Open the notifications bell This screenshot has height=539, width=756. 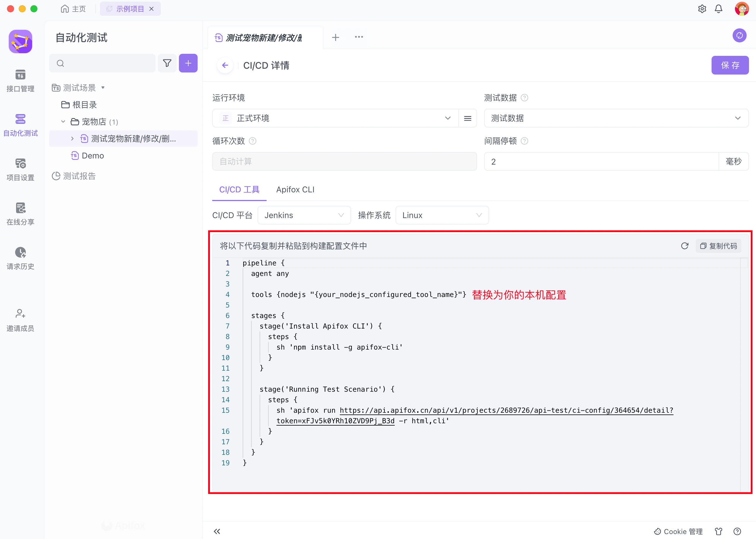(718, 9)
